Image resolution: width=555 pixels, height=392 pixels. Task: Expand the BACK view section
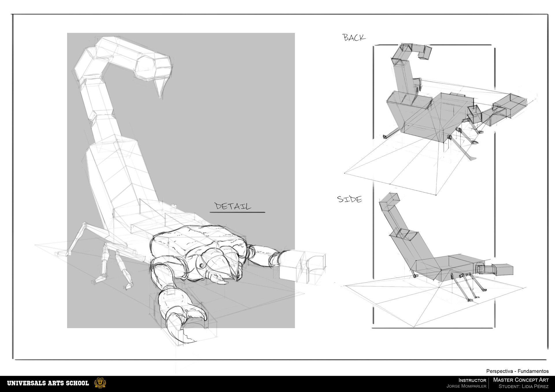point(354,38)
